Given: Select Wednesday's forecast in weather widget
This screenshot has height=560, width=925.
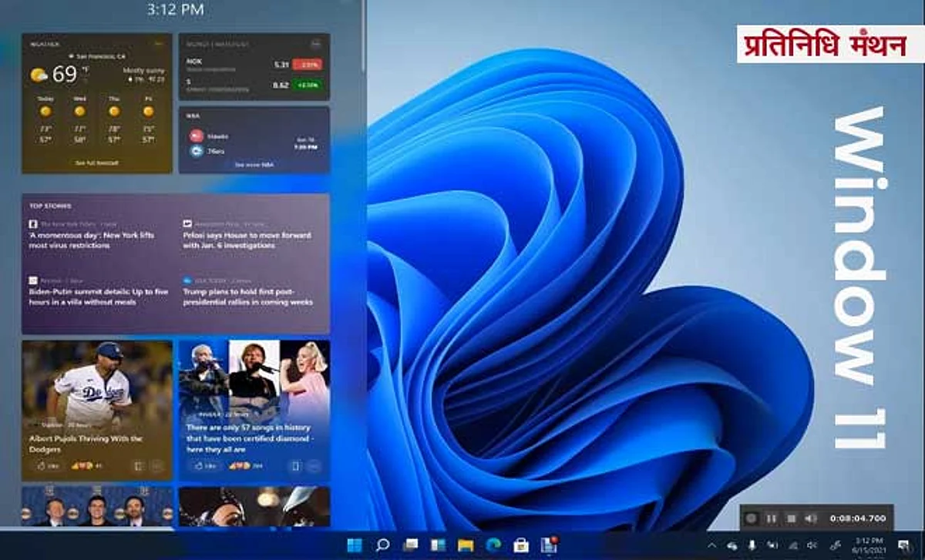Looking at the screenshot, I should point(80,122).
